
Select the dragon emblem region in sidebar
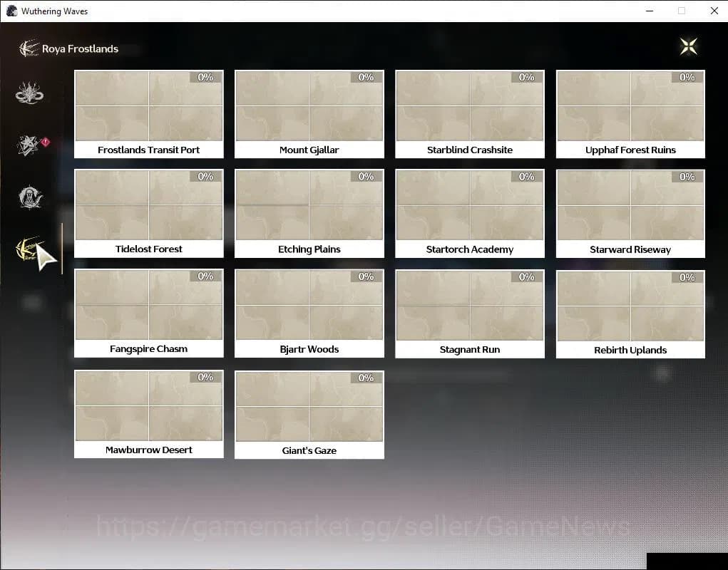[x=30, y=93]
